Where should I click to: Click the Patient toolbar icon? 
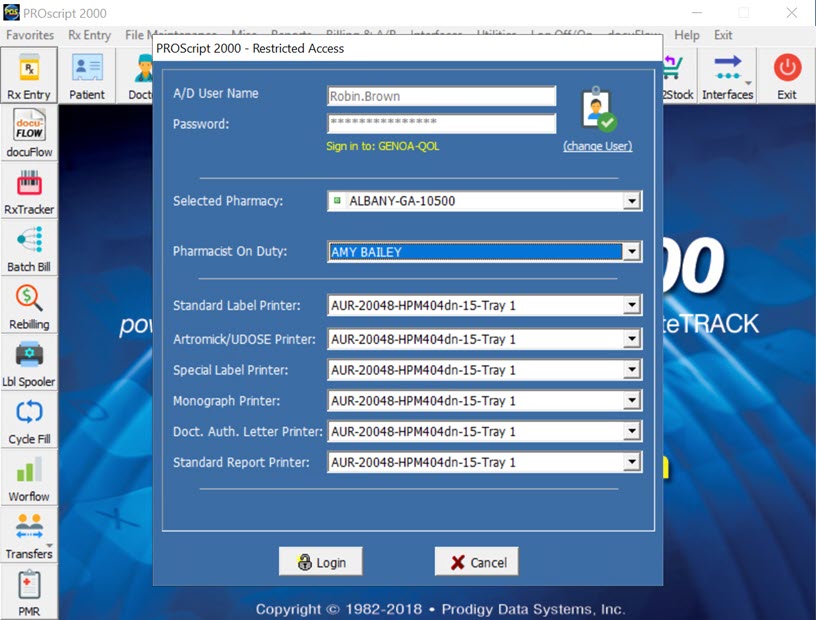pyautogui.click(x=87, y=76)
